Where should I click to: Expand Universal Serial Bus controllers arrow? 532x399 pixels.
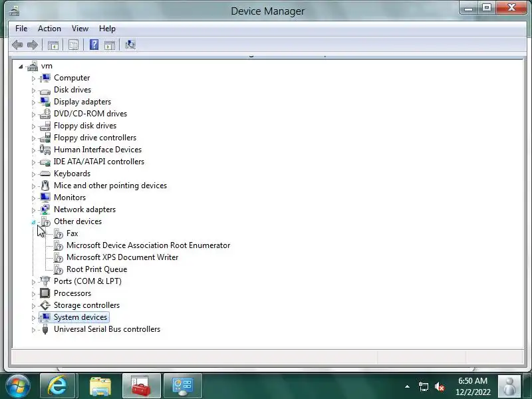[x=33, y=330]
